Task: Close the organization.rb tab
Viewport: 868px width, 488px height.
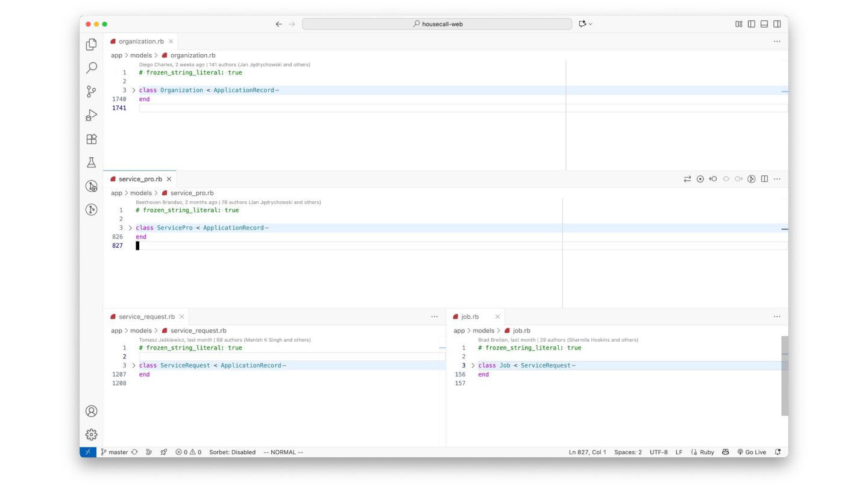Action: click(x=171, y=42)
